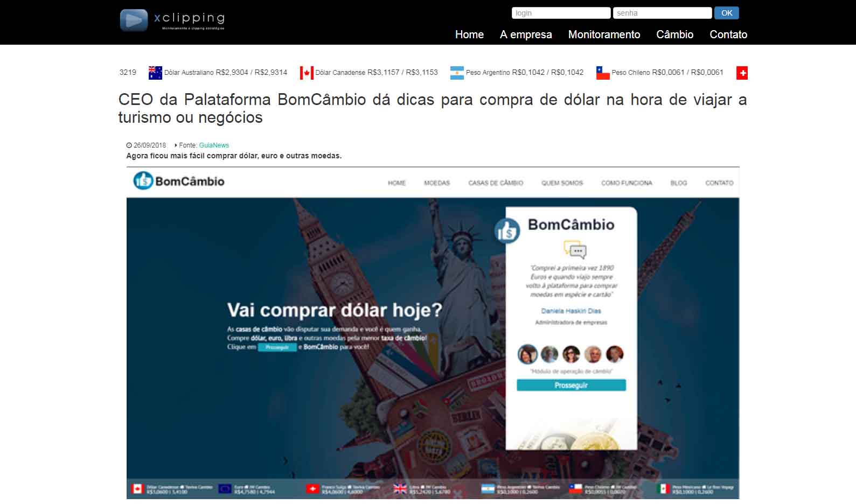The height and width of the screenshot is (504, 856).
Task: Click the Chile flag in bottom rates bar
Action: (x=576, y=489)
